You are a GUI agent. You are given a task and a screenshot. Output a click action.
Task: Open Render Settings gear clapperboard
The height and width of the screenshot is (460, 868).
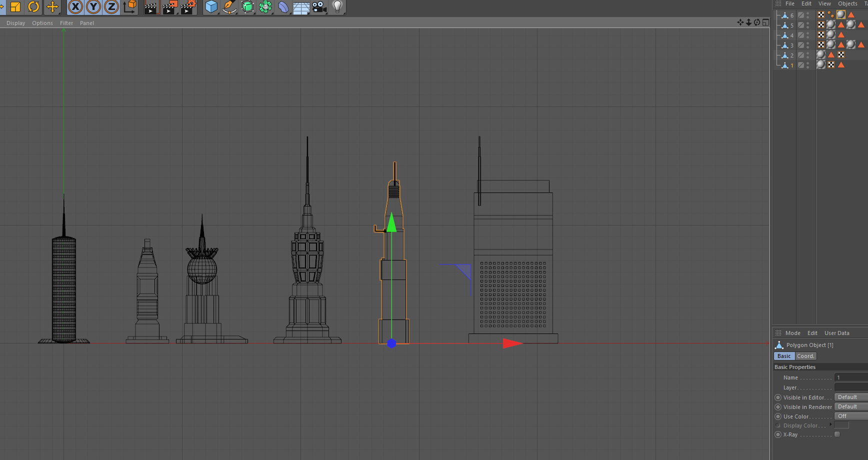click(188, 7)
